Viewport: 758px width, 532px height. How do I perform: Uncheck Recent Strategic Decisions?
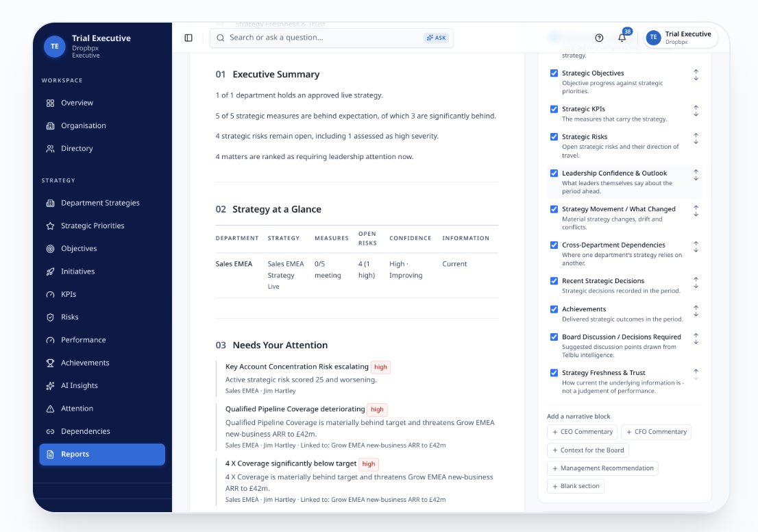tap(554, 281)
